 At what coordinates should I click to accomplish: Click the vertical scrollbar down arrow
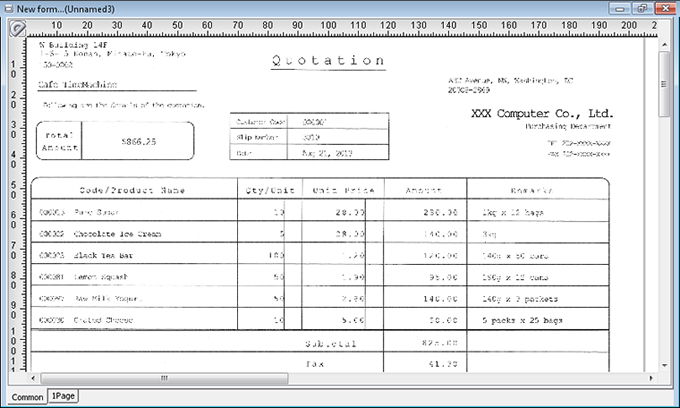664,366
